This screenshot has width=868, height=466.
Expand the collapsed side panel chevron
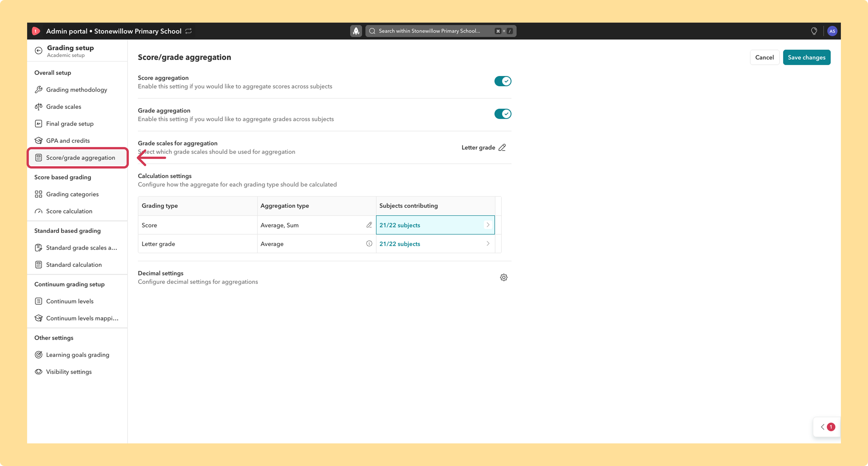823,427
